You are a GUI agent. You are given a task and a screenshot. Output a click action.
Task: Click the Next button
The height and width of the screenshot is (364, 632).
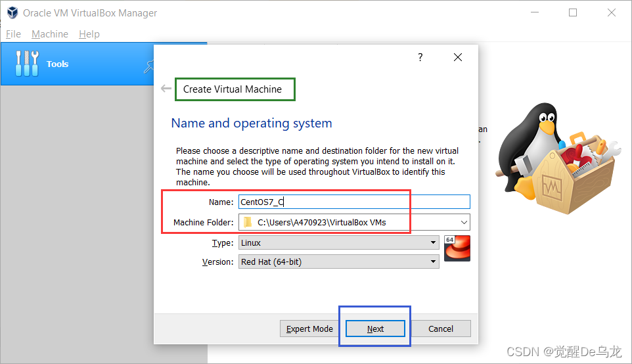[375, 329]
